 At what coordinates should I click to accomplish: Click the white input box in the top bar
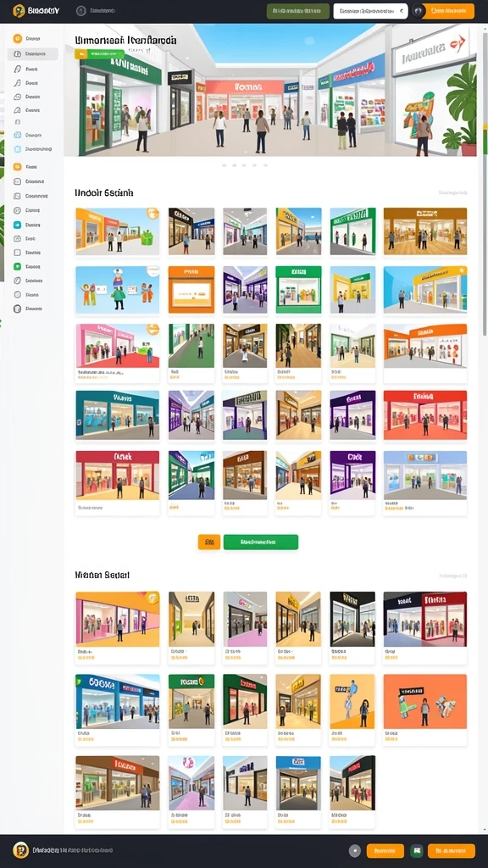[x=370, y=11]
